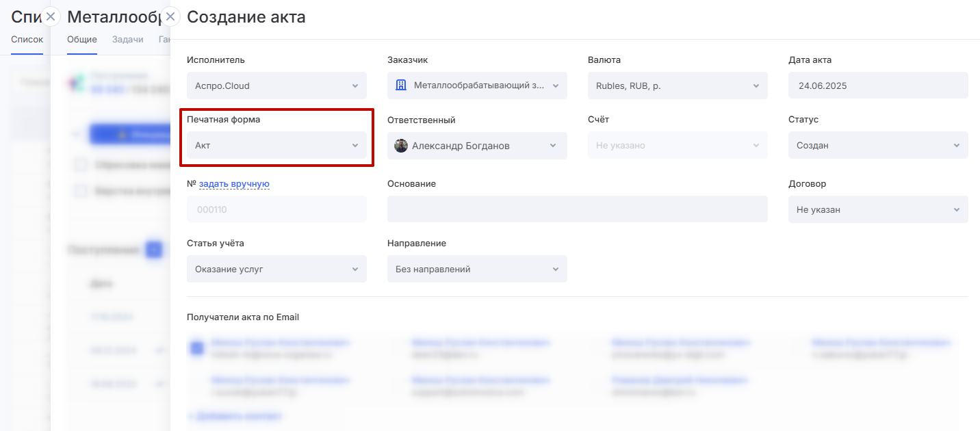980x431 pixels.
Task: Open the Исполнитель dropdown showing Аспро.Cloud
Action: tap(276, 86)
